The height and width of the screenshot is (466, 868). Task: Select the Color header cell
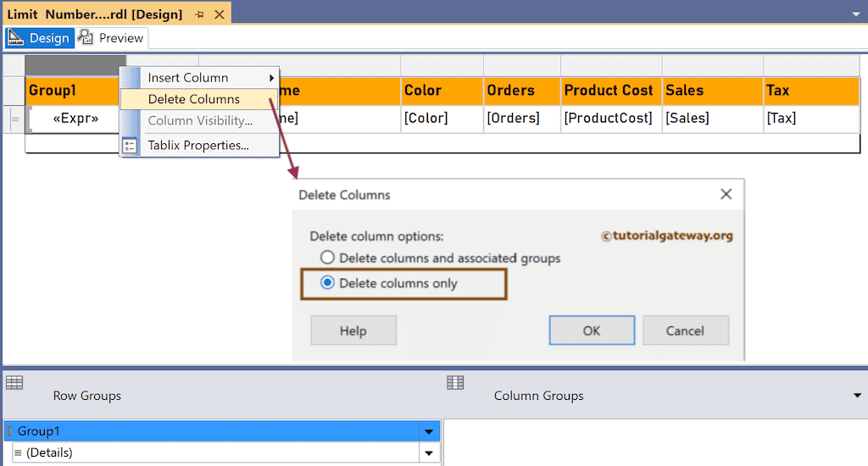pyautogui.click(x=442, y=91)
